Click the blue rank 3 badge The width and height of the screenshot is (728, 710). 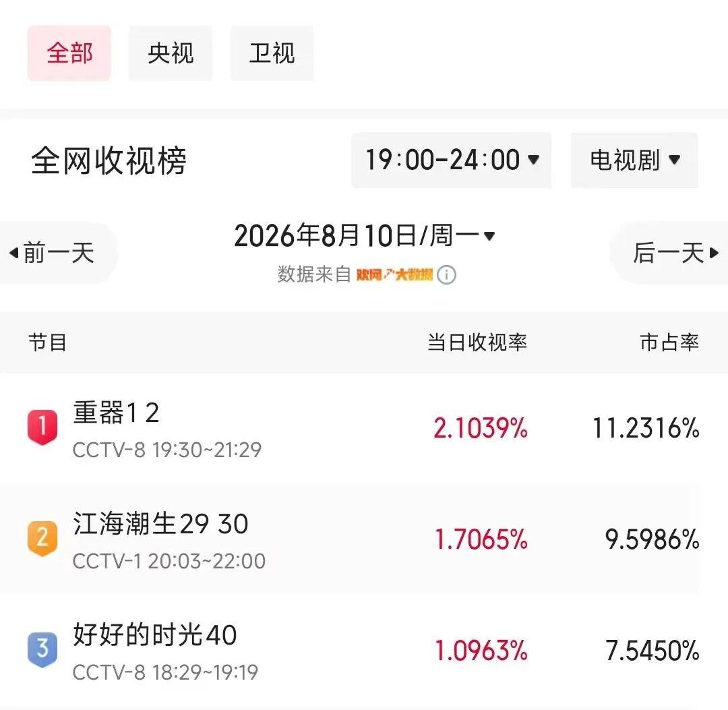click(x=42, y=649)
